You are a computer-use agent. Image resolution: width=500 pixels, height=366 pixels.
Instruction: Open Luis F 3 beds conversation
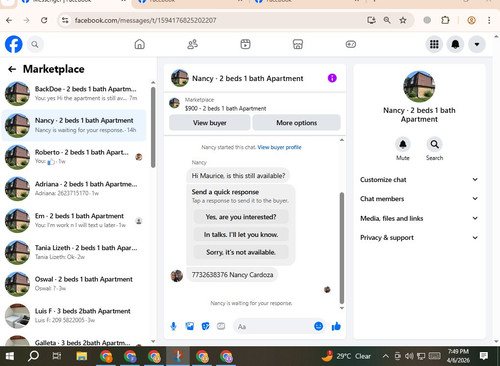[74, 315]
